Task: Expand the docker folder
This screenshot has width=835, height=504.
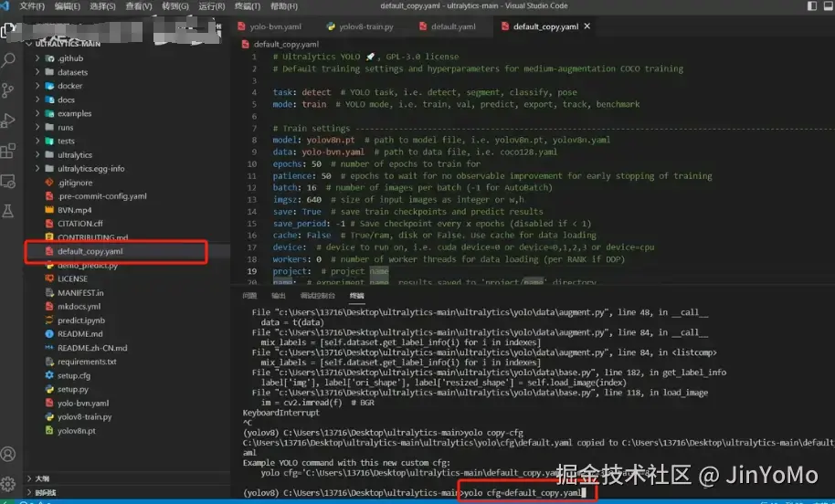Action: pyautogui.click(x=37, y=86)
